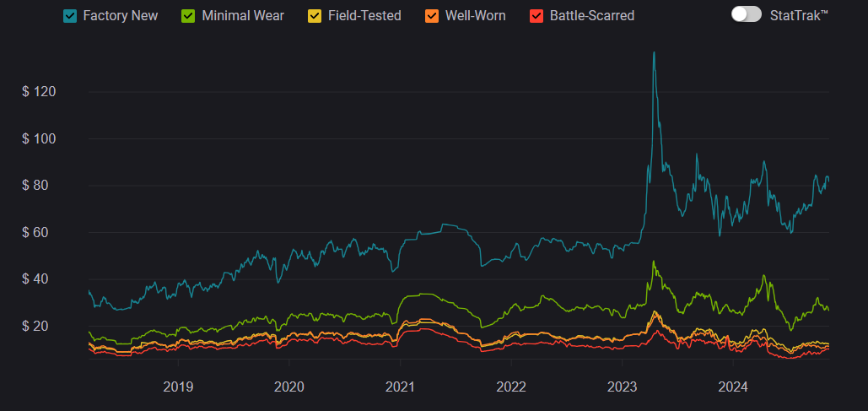The width and height of the screenshot is (868, 411).
Task: Click the 2020 x-axis label
Action: pyautogui.click(x=288, y=387)
